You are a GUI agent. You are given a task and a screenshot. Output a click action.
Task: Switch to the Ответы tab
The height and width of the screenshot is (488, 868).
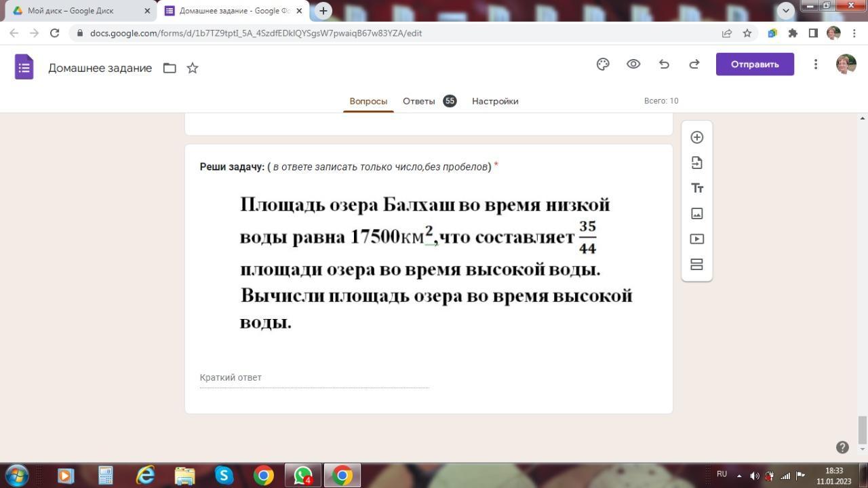pos(418,101)
